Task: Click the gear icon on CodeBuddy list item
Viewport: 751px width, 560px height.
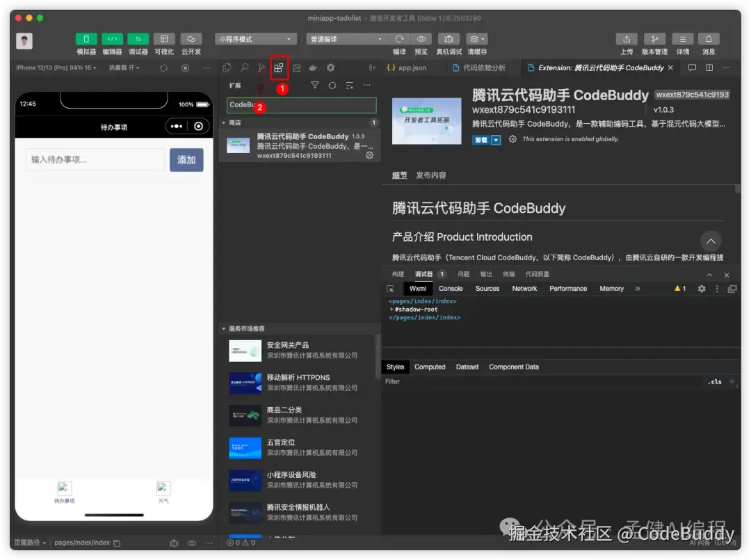Action: tap(369, 155)
